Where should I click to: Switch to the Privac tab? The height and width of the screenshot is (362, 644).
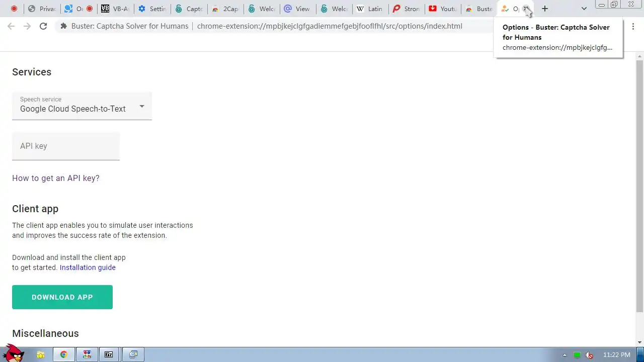[x=42, y=9]
